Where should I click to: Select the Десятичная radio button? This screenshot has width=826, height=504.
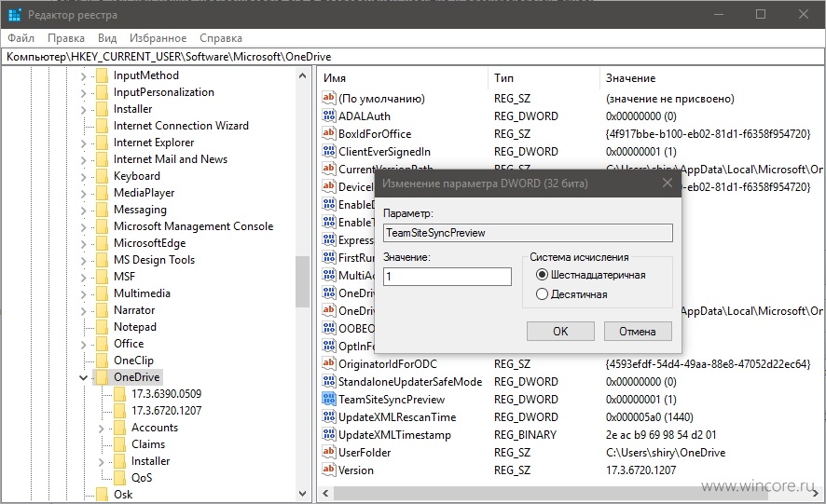click(542, 293)
